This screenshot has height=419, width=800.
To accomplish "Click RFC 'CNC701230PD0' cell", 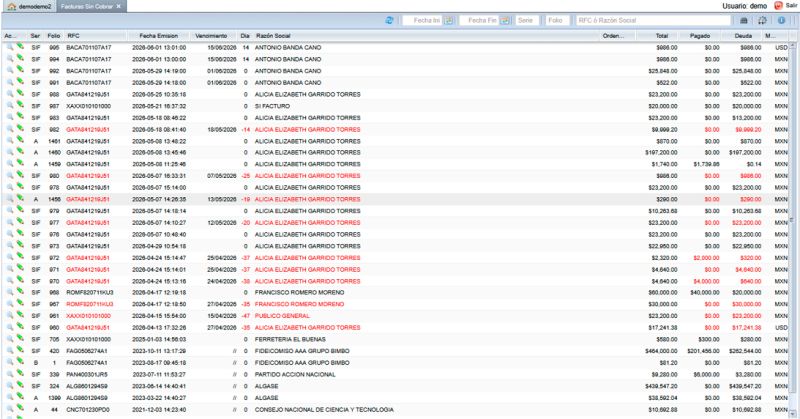I will 88,409.
